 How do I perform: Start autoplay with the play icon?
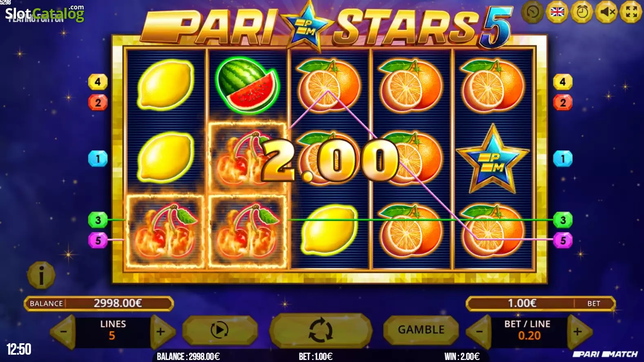coord(220,330)
